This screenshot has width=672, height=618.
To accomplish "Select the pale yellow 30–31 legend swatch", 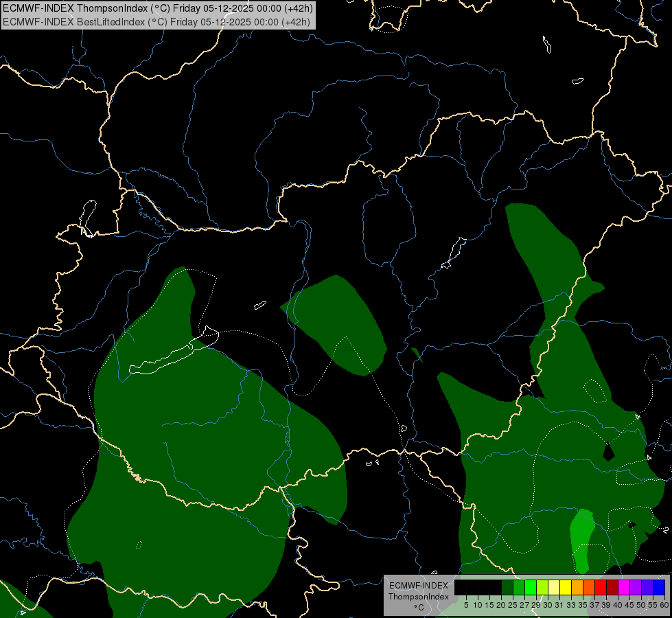I will pyautogui.click(x=554, y=587).
